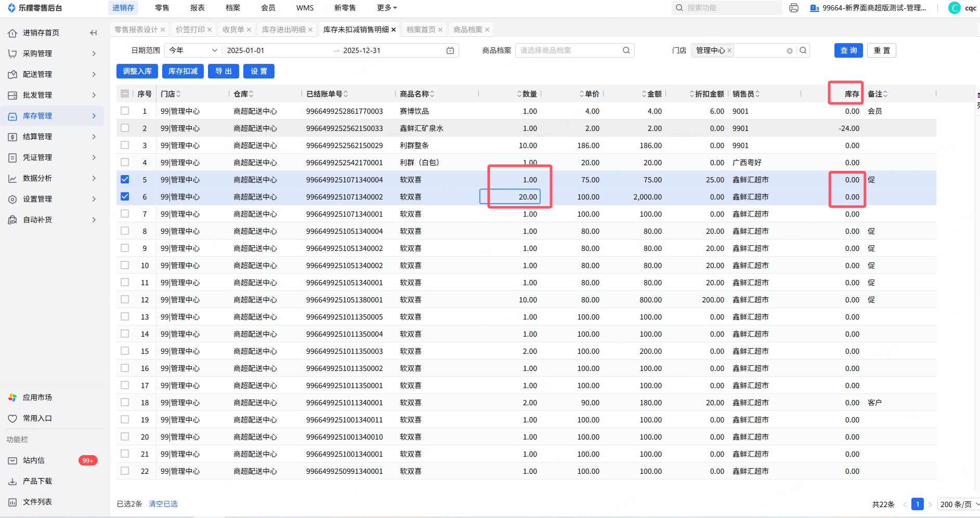Check the checkbox for row 1
The height and width of the screenshot is (518, 980).
pyautogui.click(x=125, y=111)
